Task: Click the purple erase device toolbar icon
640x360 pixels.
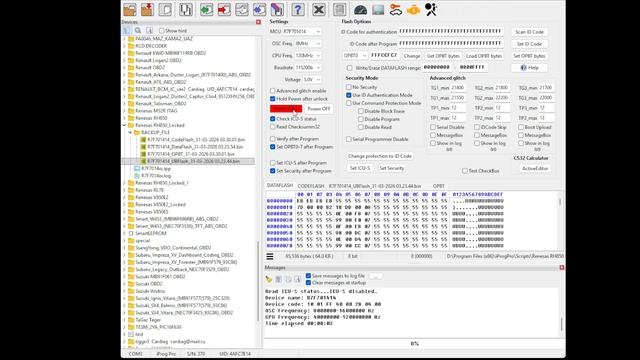Action: (277, 9)
